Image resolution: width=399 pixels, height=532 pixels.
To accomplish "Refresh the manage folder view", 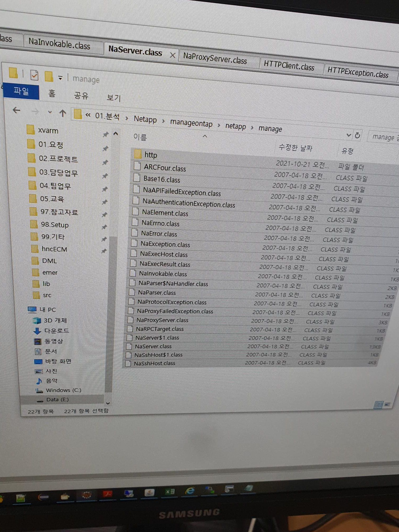I will [x=358, y=135].
